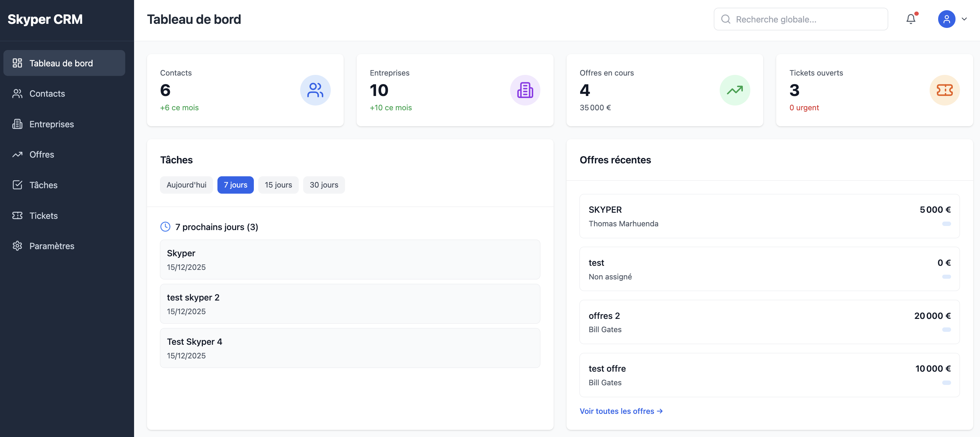
Task: Click the notification bell icon
Action: click(910, 19)
